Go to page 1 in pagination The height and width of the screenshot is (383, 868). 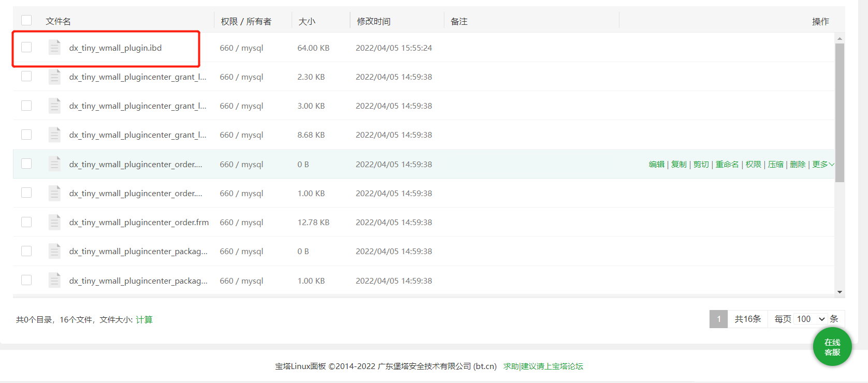click(x=718, y=319)
